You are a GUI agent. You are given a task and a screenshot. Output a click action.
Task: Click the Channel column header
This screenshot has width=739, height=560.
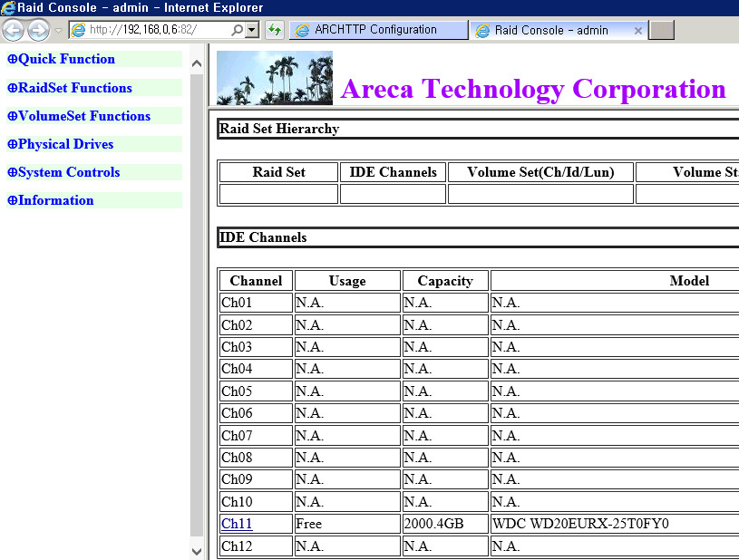(256, 281)
